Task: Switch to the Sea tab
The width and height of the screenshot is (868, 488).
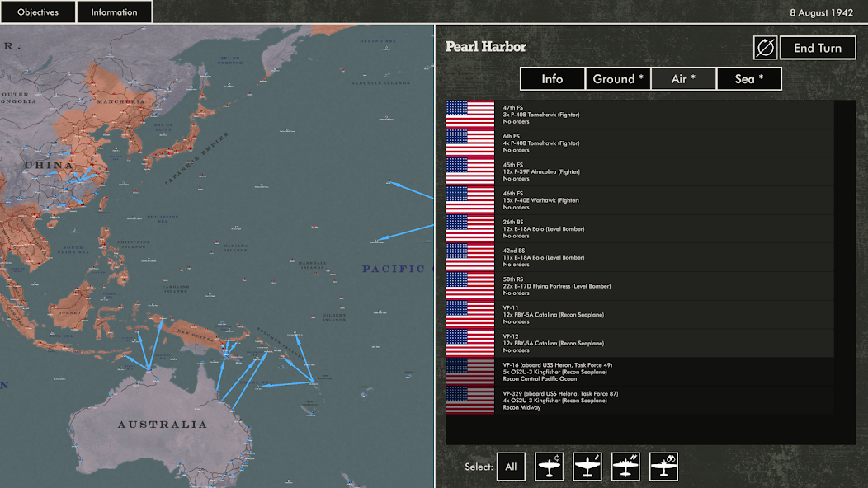Action: click(x=748, y=79)
